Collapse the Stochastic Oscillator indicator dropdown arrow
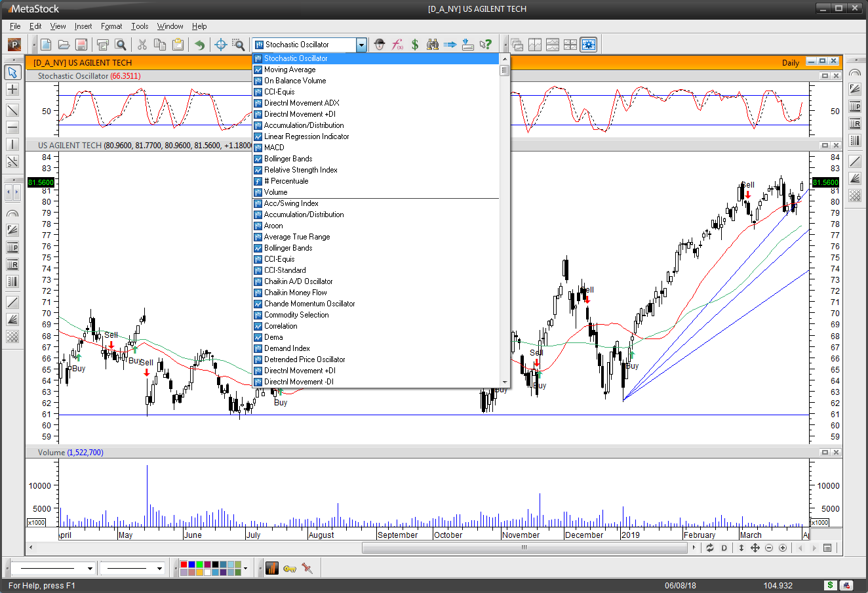Image resolution: width=868 pixels, height=593 pixels. pos(361,45)
